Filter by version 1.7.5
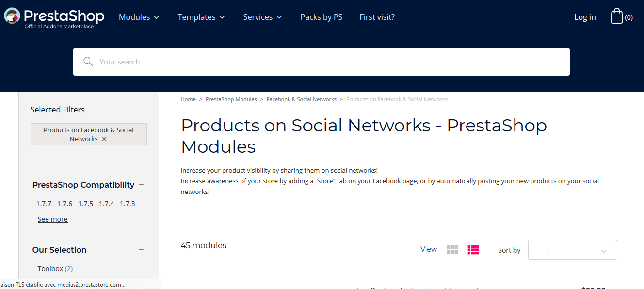Screen dimensions: 644x289 (85, 204)
